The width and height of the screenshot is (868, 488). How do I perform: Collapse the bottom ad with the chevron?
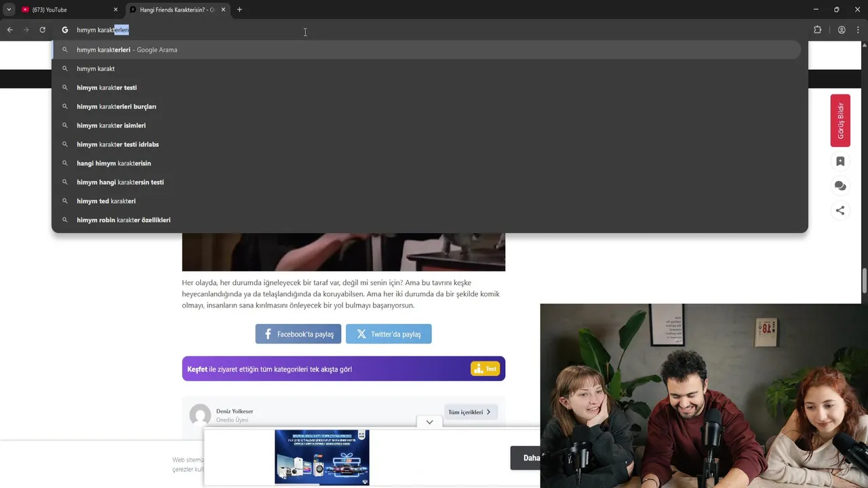pos(429,422)
